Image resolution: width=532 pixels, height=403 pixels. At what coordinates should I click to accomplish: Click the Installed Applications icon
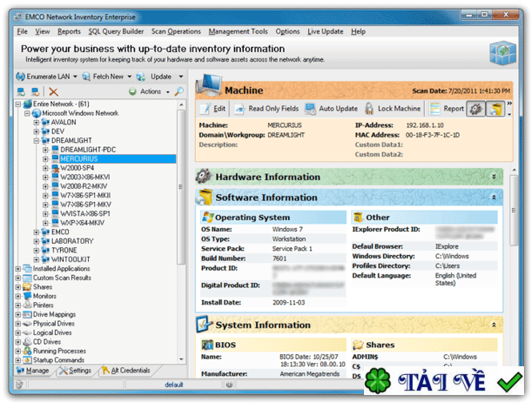pos(27,269)
